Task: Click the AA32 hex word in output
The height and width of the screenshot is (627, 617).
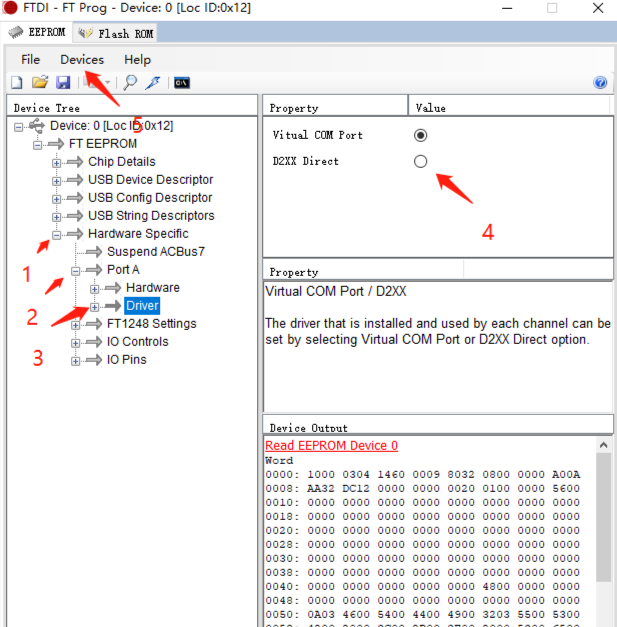Action: tap(321, 488)
